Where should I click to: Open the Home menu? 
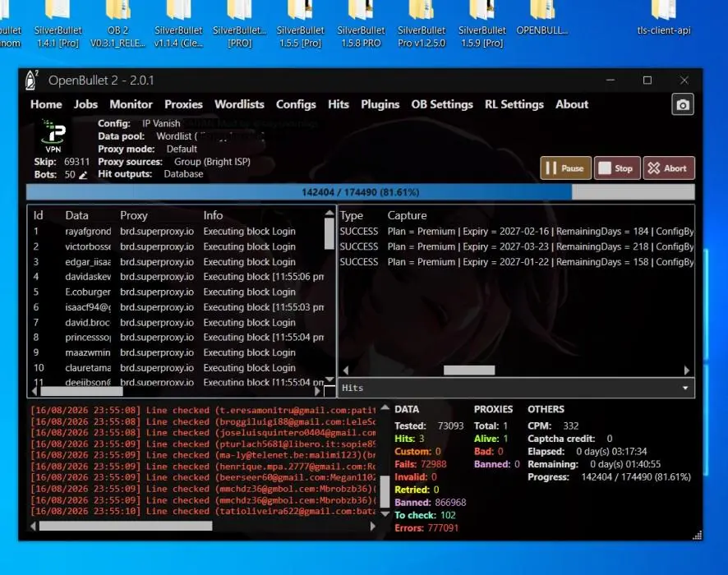(46, 104)
